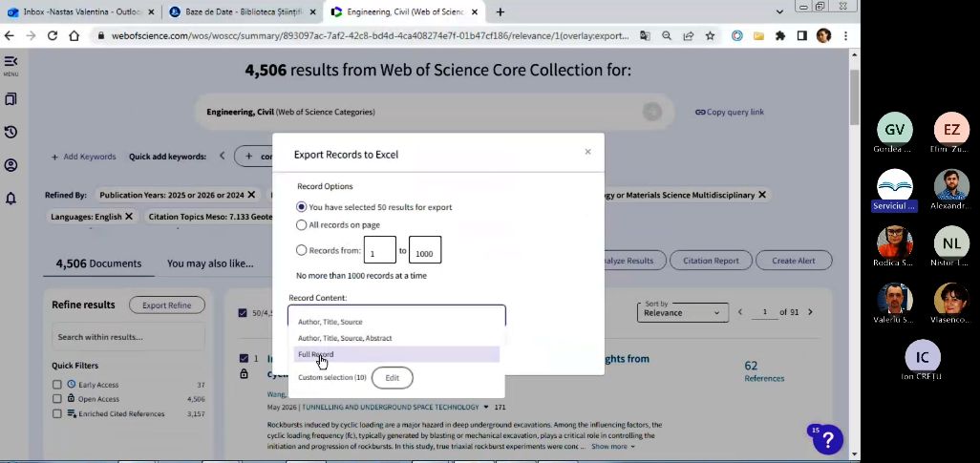This screenshot has width=980, height=463.
Task: Click the browser address bar URL
Action: click(370, 36)
